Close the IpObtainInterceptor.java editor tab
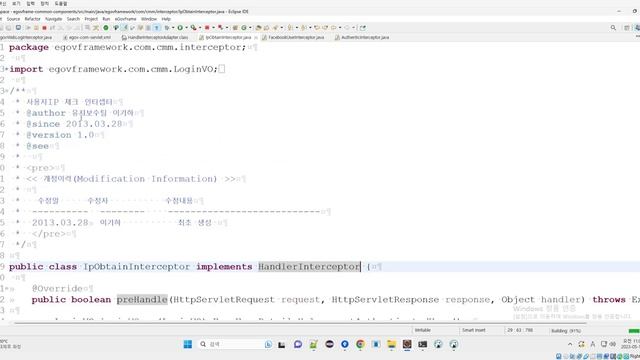Screen dimensions: 640x360 click(256, 38)
